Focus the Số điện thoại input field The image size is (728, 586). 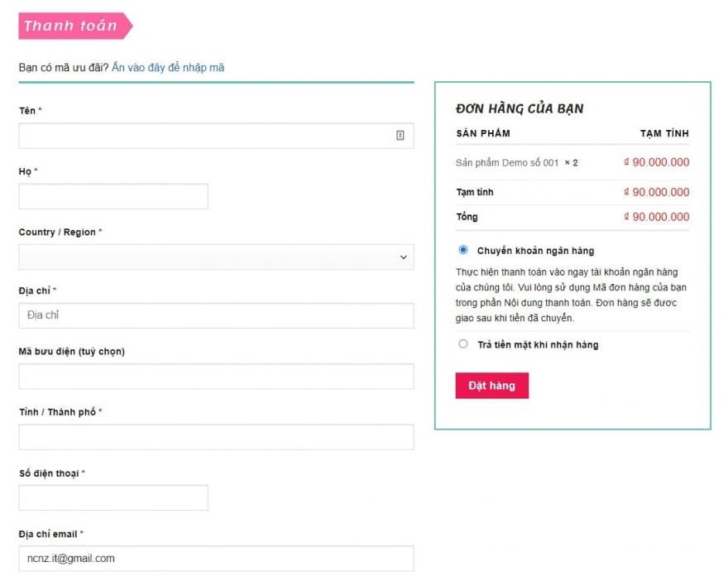coord(113,497)
